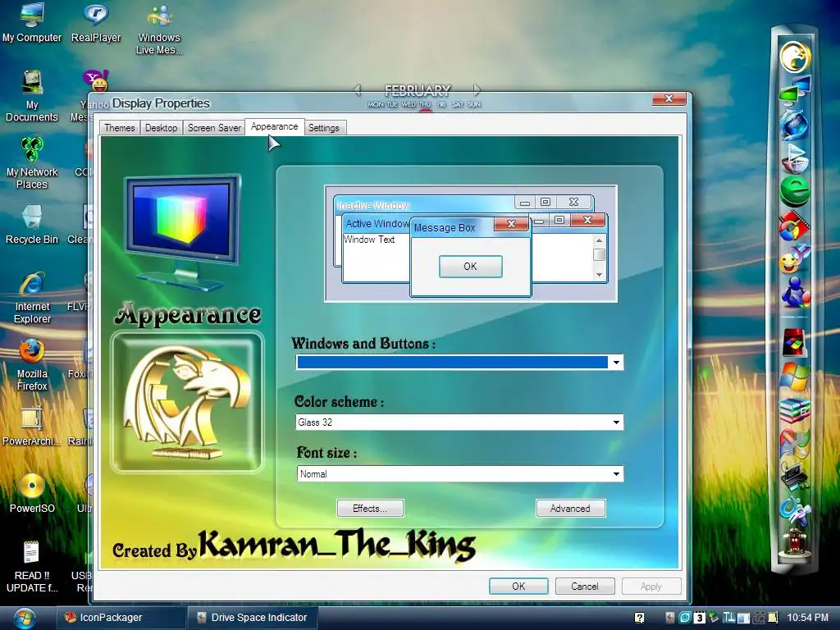Click Cancel in Display Properties
The height and width of the screenshot is (630, 840).
[584, 586]
